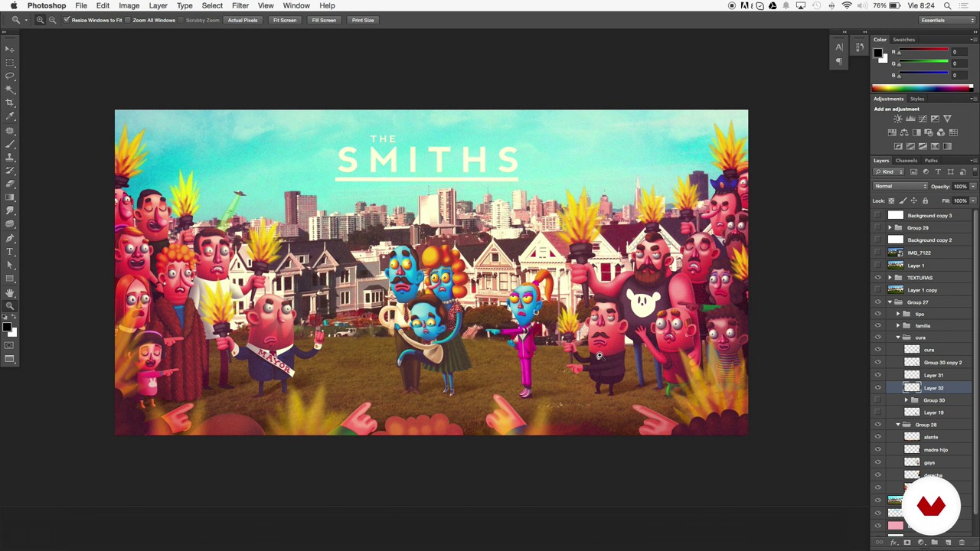Create a new group folder
The width and height of the screenshot is (980, 551).
tap(934, 543)
